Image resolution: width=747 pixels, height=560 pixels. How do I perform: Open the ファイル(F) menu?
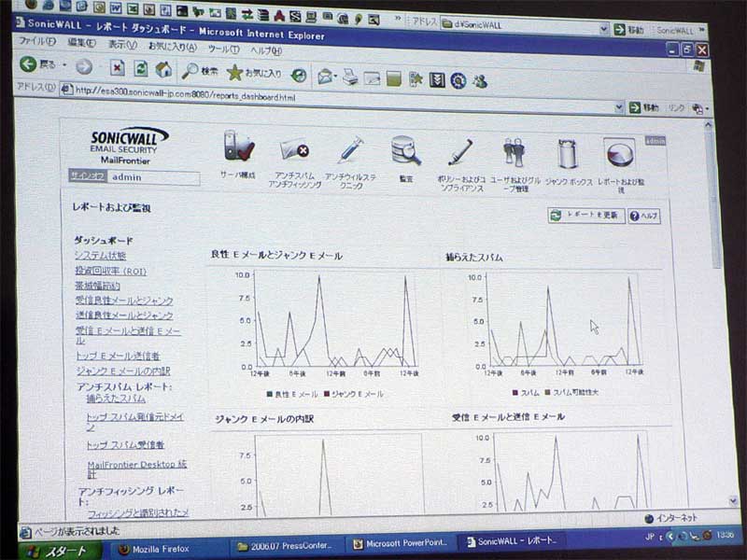pyautogui.click(x=37, y=41)
